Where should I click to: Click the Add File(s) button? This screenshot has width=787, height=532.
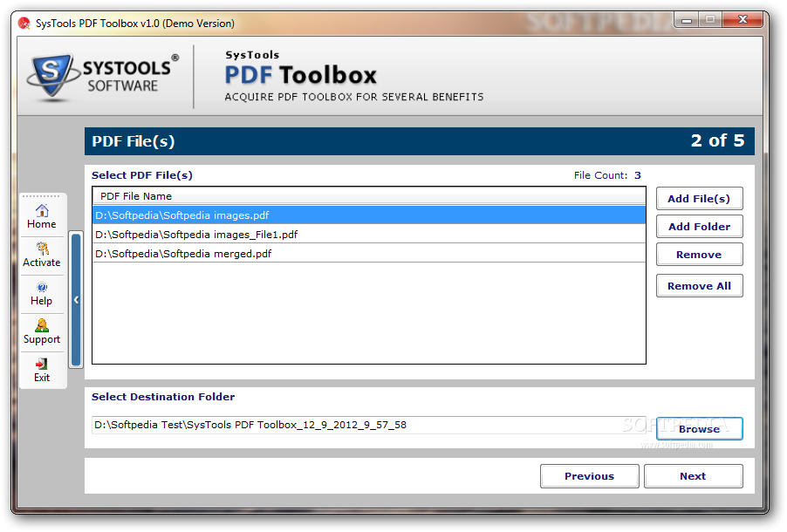(x=699, y=199)
